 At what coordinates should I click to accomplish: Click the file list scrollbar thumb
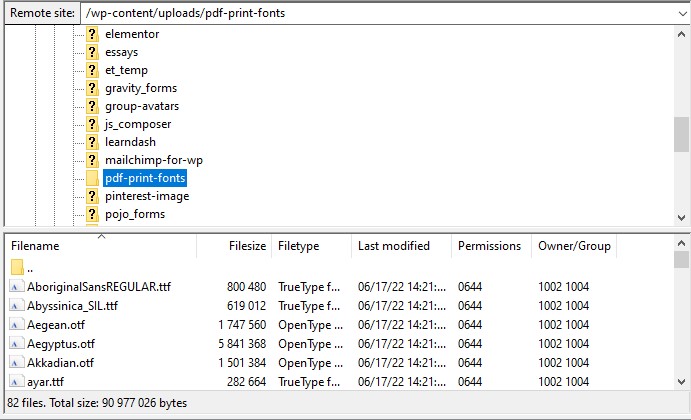click(681, 260)
